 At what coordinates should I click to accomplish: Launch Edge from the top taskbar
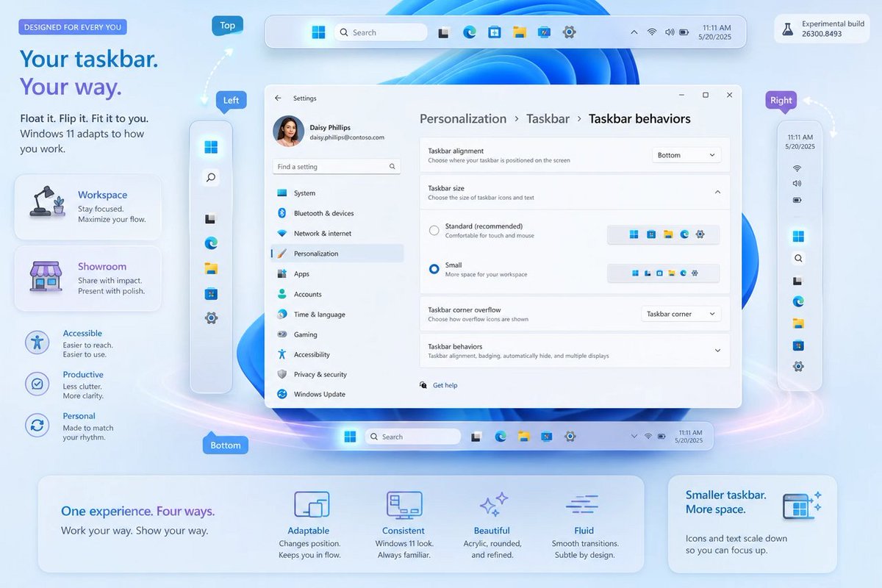(x=469, y=32)
